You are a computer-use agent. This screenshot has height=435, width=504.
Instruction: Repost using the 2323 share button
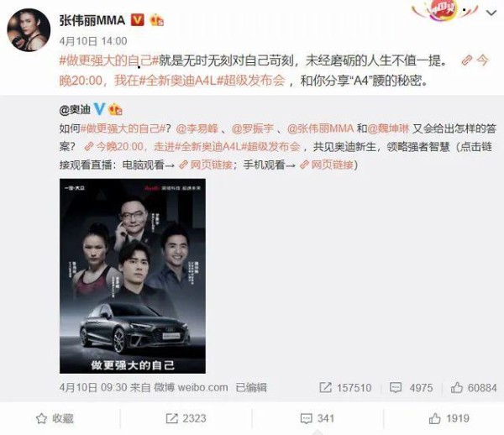(186, 418)
